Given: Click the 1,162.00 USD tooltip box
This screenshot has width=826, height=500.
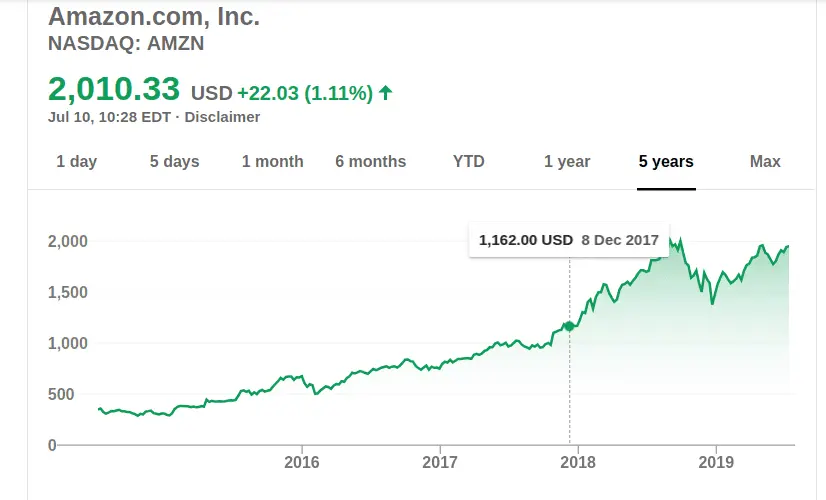Looking at the screenshot, I should point(568,240).
